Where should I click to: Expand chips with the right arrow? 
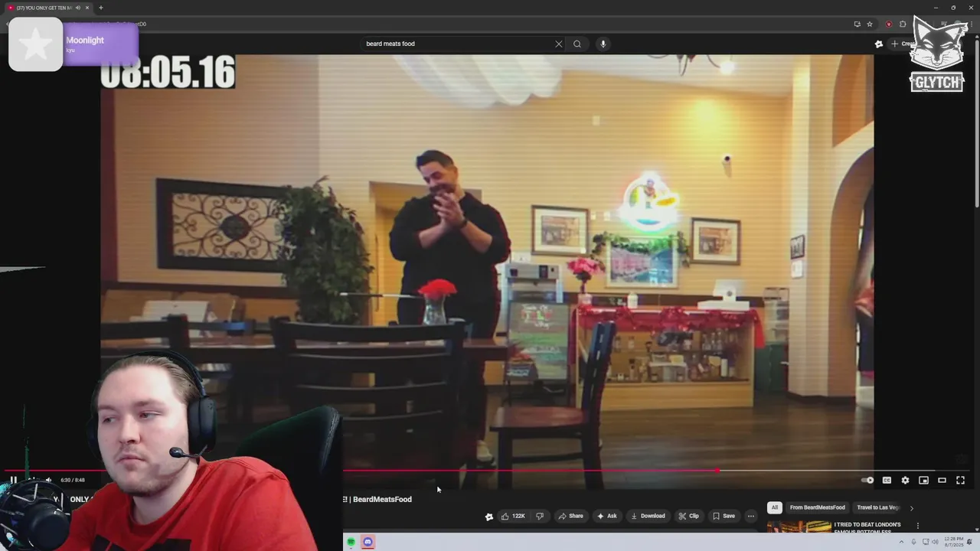pos(911,507)
